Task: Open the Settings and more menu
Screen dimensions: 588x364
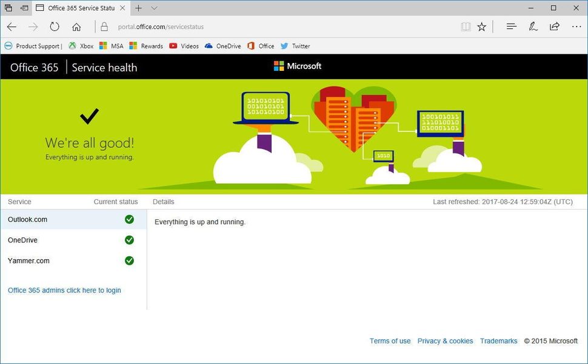Action: 576,27
